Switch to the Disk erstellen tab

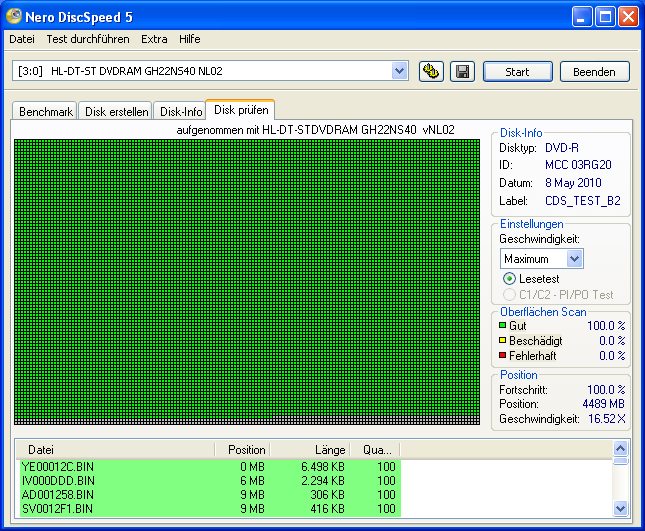click(x=116, y=111)
